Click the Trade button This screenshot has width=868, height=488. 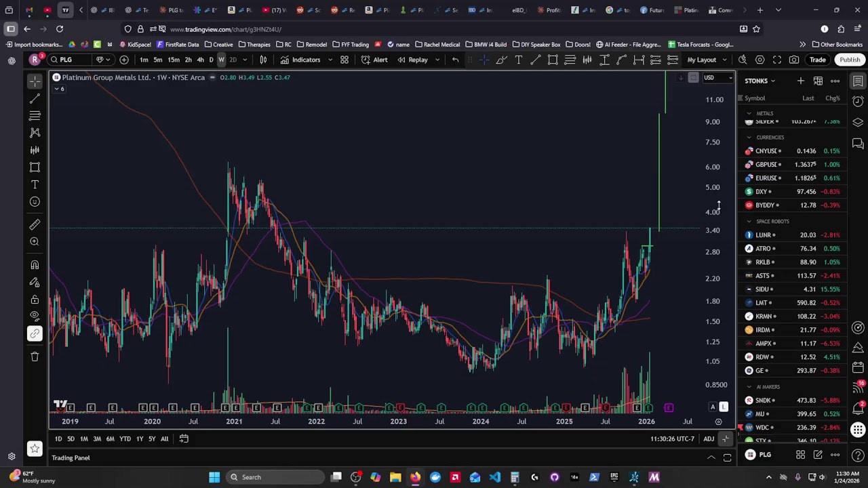tap(817, 60)
